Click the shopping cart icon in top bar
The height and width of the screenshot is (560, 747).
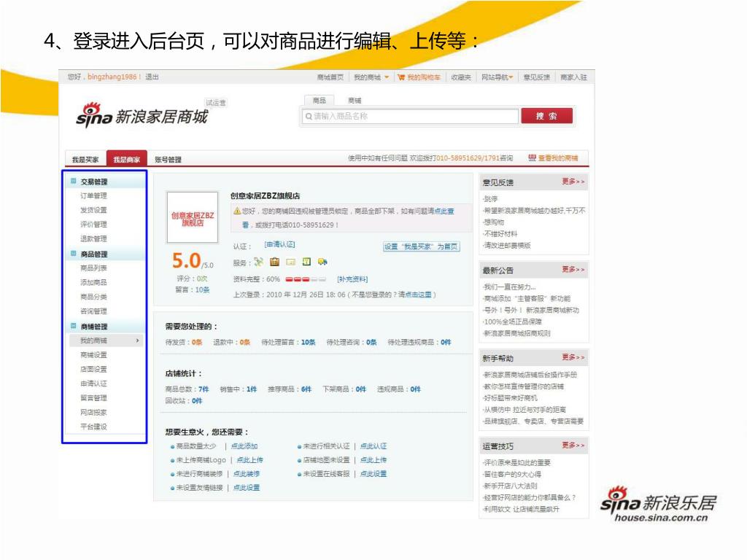[x=401, y=77]
